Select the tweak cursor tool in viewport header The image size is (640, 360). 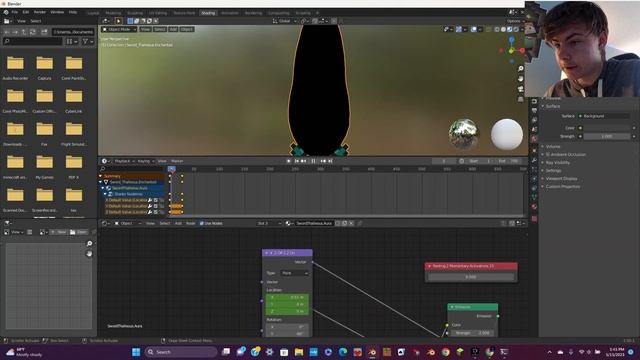tap(118, 21)
